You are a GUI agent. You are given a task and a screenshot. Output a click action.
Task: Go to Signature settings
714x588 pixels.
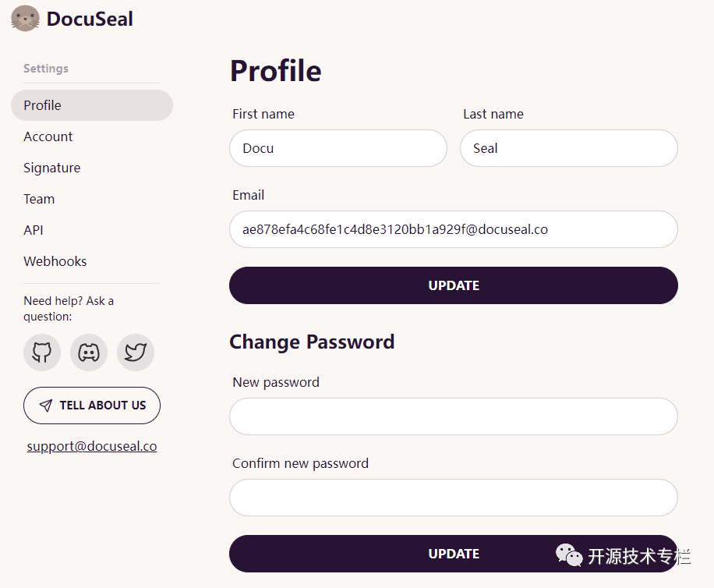click(x=52, y=168)
